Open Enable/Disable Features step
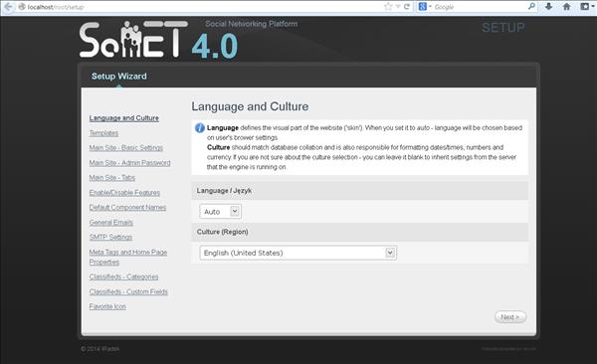Screen dimensions: 597x364 tap(124, 193)
